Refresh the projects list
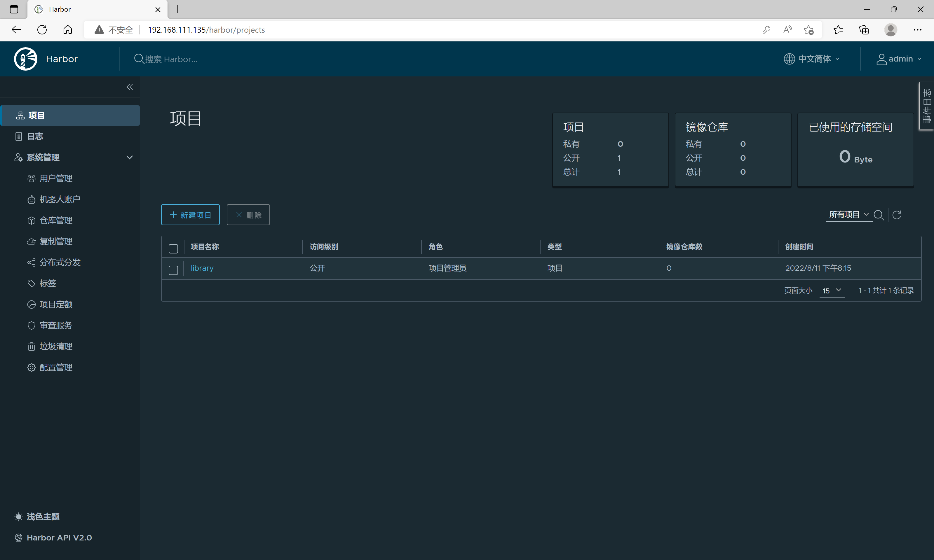The width and height of the screenshot is (934, 560). tap(897, 215)
